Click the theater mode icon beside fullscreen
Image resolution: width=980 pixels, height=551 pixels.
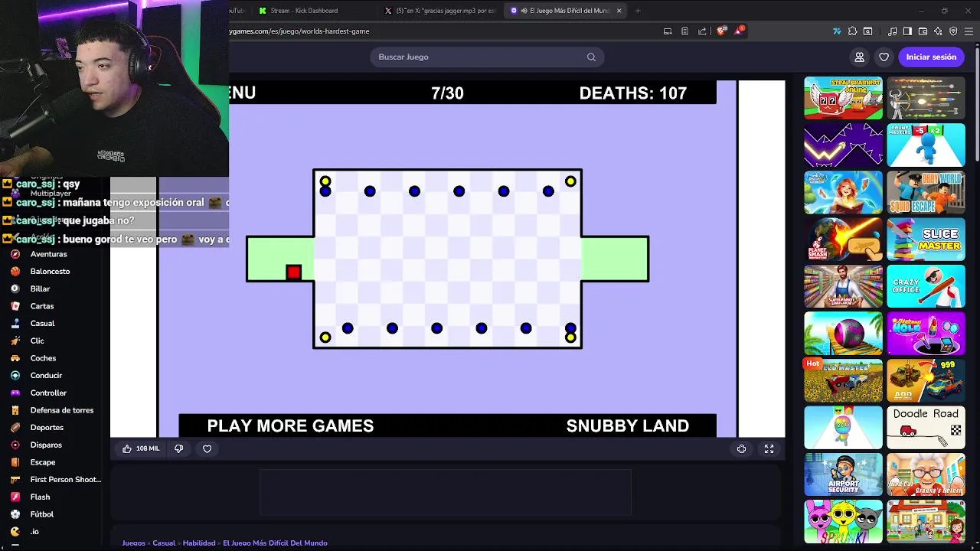(741, 449)
